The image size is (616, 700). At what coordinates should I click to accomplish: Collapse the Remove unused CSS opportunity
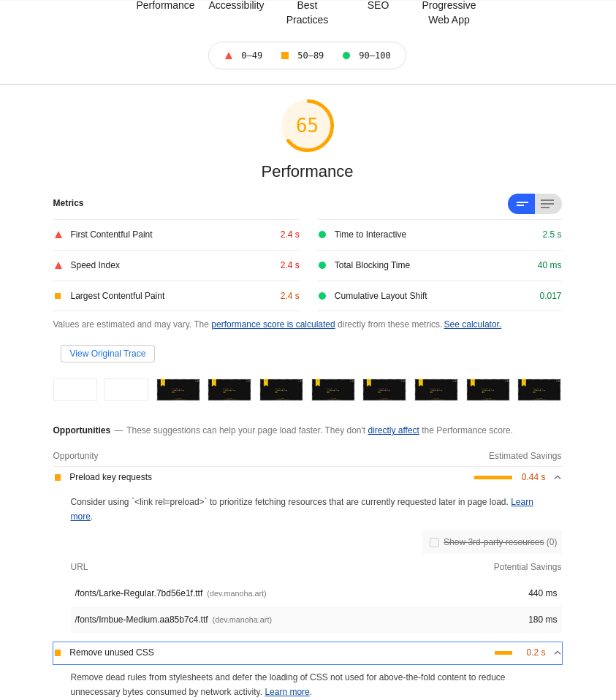(x=558, y=653)
